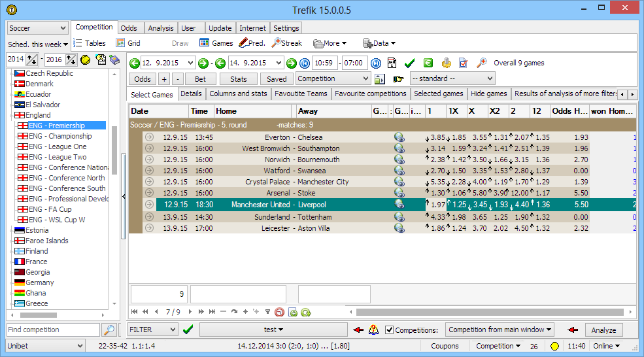The height and width of the screenshot is (357, 644).
Task: Toggle the Competitions checkbox
Action: point(390,330)
